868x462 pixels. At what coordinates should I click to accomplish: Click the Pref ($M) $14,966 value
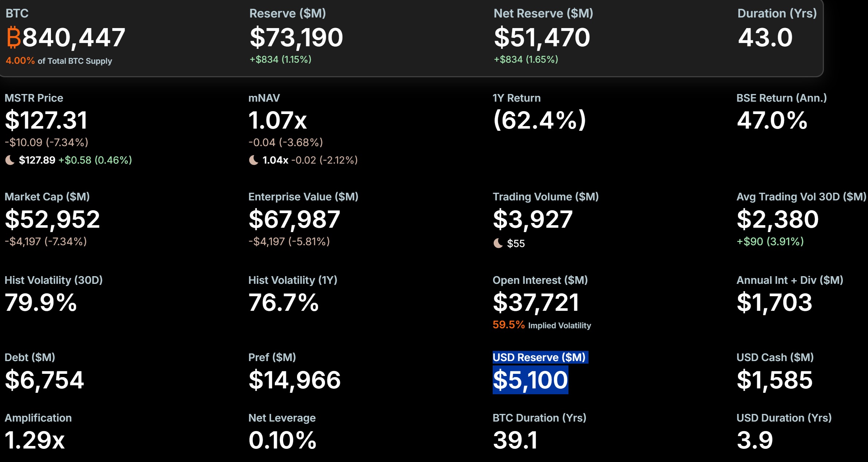(x=294, y=380)
